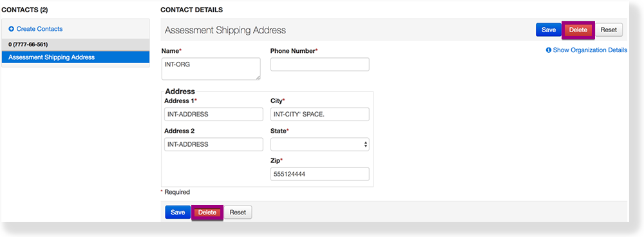This screenshot has width=644, height=237.
Task: Click the bottom red Delete button
Action: (x=207, y=213)
